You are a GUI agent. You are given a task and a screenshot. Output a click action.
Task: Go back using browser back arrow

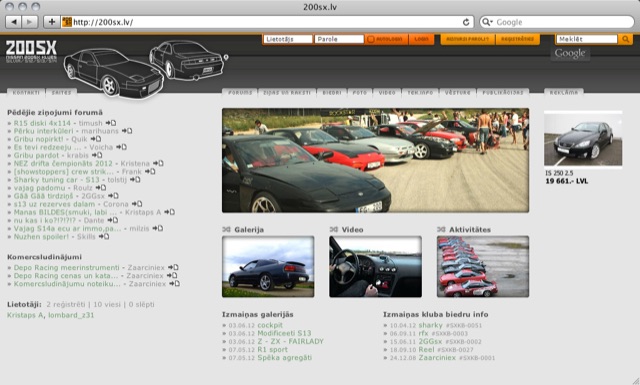pyautogui.click(x=13, y=22)
